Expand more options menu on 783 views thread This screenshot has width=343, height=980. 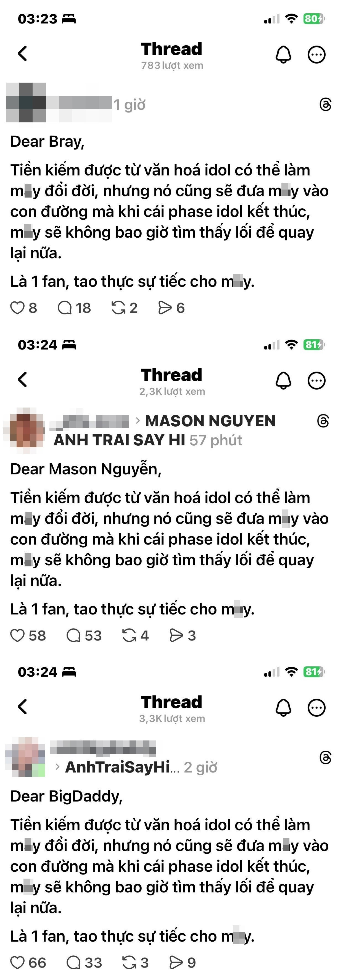[316, 54]
